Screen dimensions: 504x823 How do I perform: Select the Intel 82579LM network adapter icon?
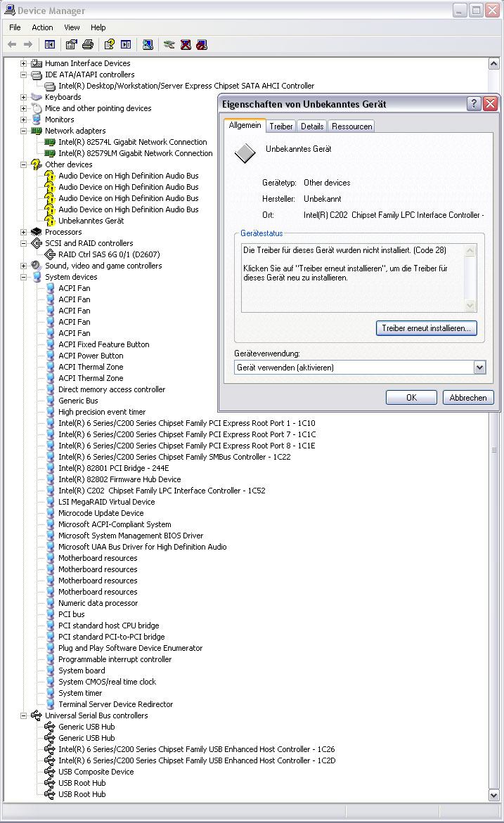click(x=50, y=153)
